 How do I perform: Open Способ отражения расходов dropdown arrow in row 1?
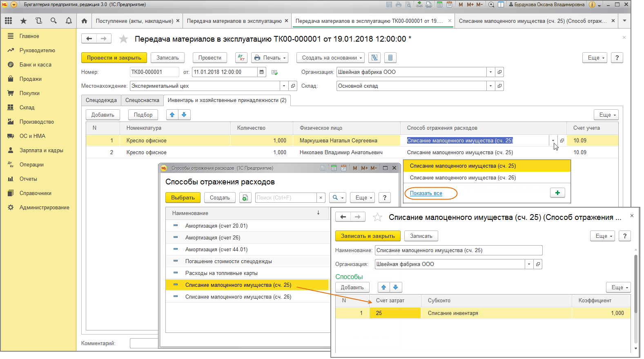pyautogui.click(x=553, y=141)
